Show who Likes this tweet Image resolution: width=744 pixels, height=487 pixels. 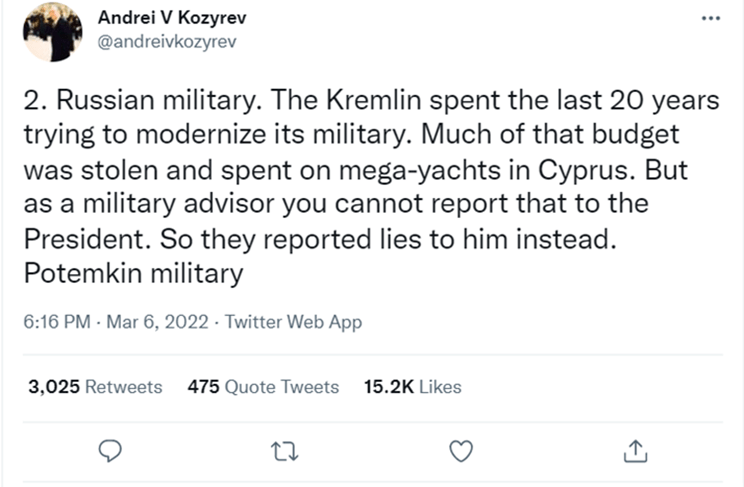point(439,387)
